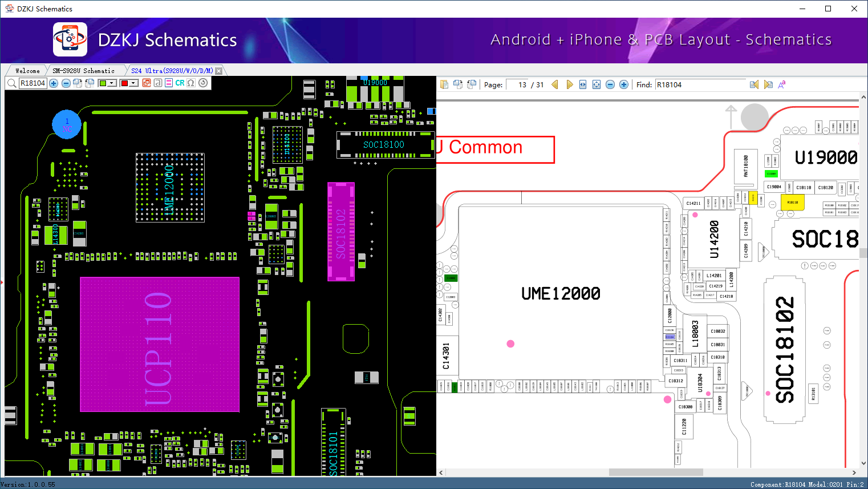Click C14301 component in schematic view
The height and width of the screenshot is (489, 868).
pos(446,356)
